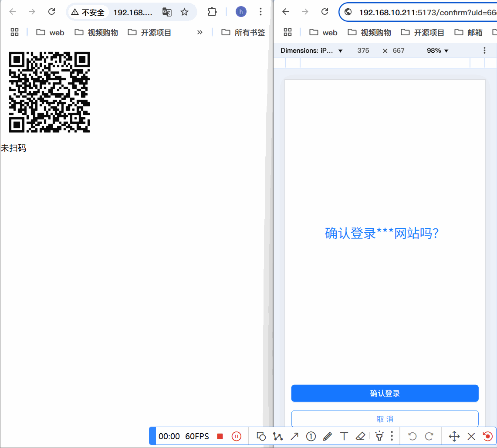Viewport: 497px width, 448px height.
Task: Open the 开源项目 bookmarks folder
Action: coord(150,32)
